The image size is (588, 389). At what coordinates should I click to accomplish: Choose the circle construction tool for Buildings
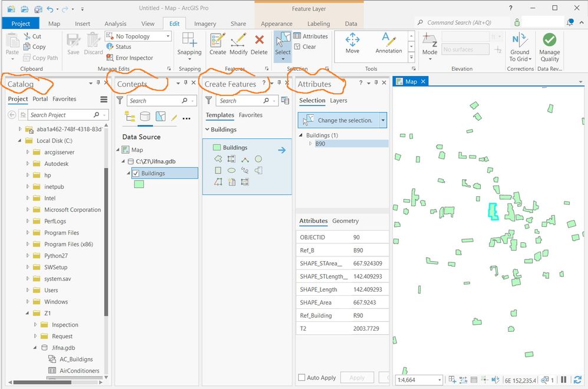(x=259, y=159)
